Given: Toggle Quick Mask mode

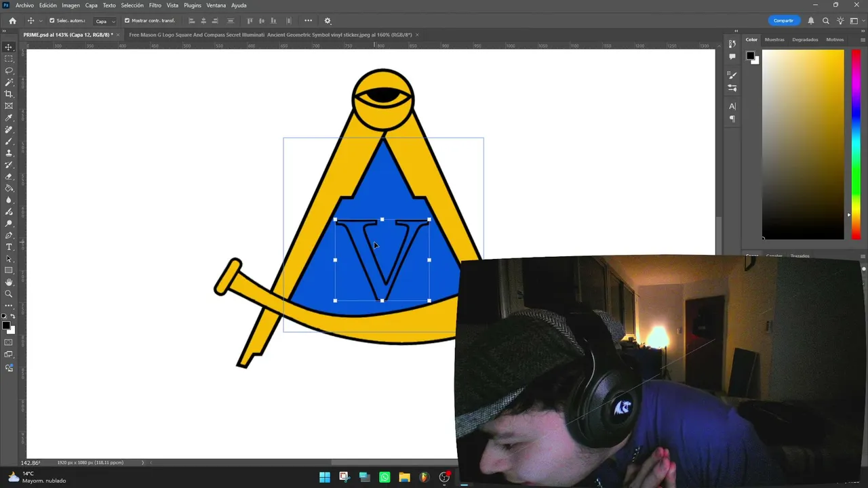Looking at the screenshot, I should 9,342.
